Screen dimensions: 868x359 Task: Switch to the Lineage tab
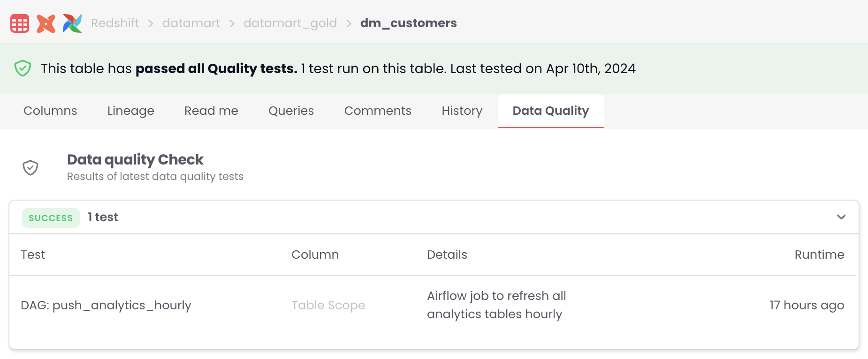click(x=130, y=111)
